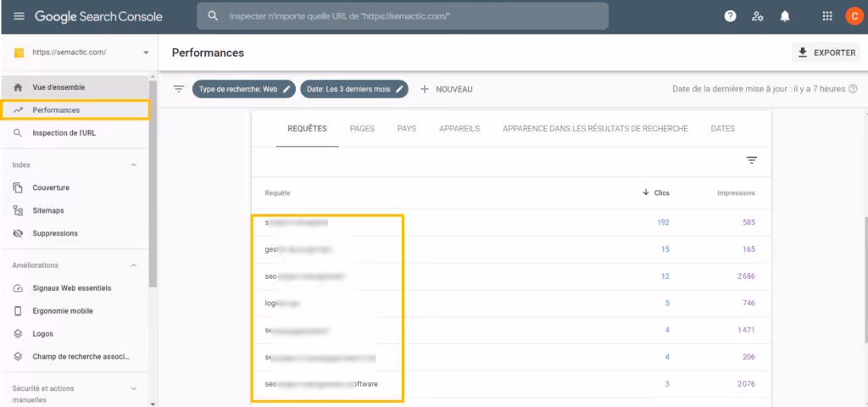Click the sidebar vertical scrollbar

[x=153, y=183]
